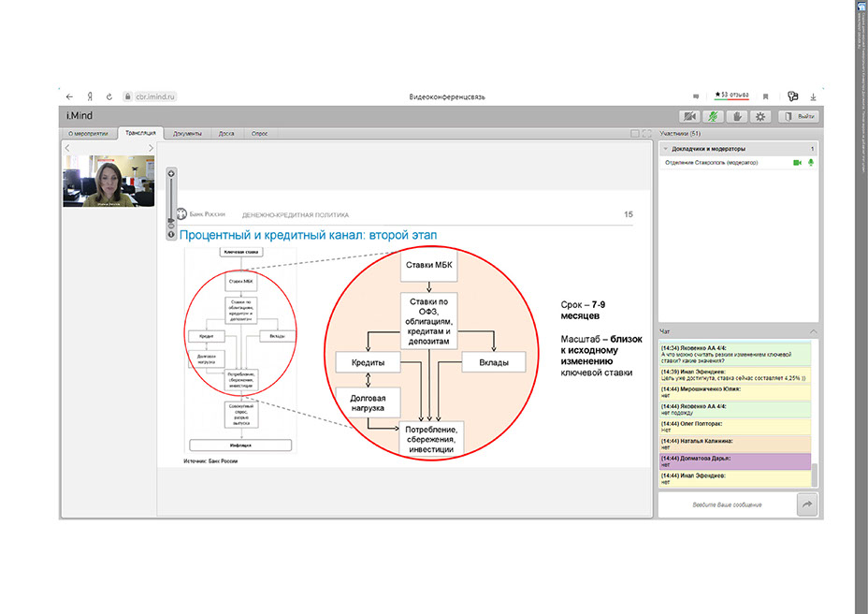Send chat message with arrow button
868x614 pixels.
tap(806, 504)
